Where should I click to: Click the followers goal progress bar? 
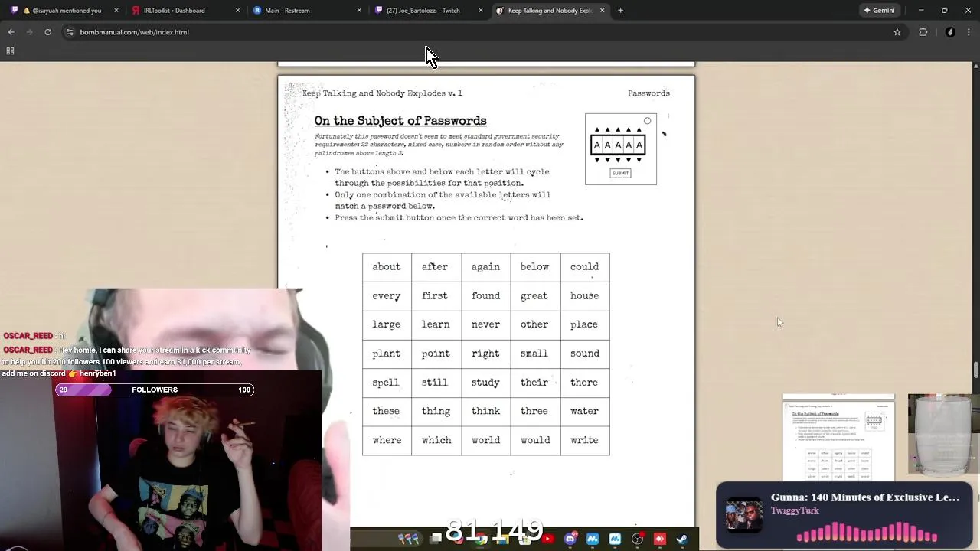[x=154, y=390]
